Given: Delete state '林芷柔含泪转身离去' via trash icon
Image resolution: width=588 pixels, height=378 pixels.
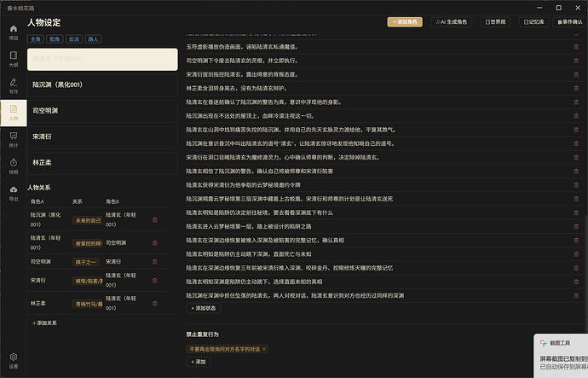Looking at the screenshot, I should click(x=576, y=88).
